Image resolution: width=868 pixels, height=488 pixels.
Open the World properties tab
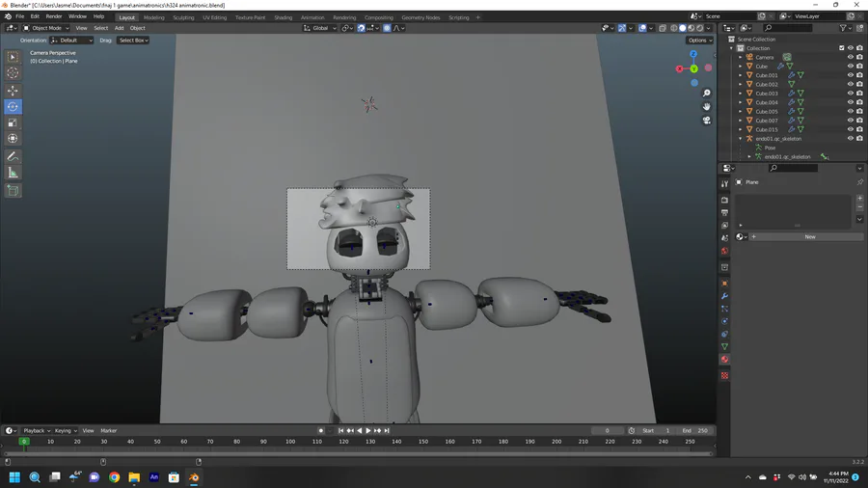click(724, 251)
